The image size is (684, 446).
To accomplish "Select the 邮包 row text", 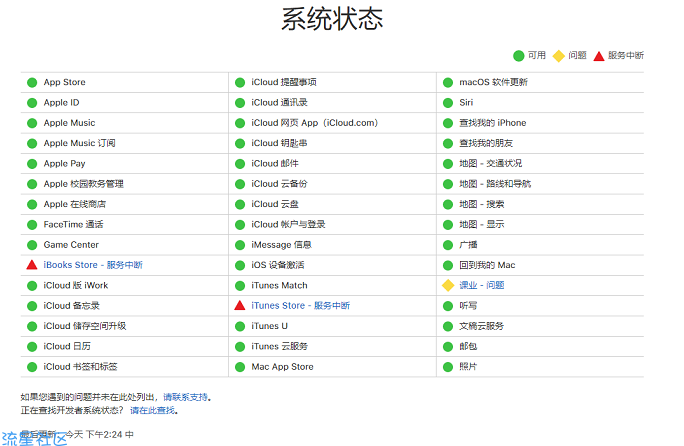I will (468, 346).
